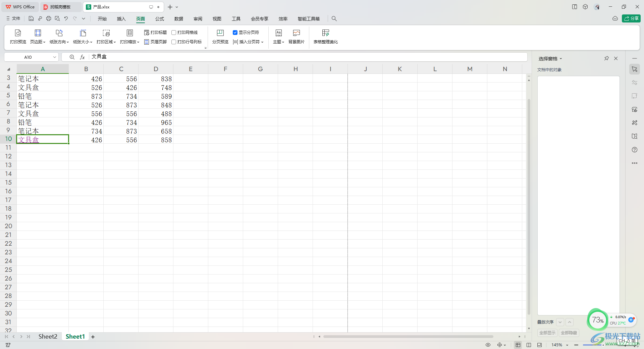
Task: Open the 智能工具箱 ribbon tab
Action: click(x=309, y=19)
